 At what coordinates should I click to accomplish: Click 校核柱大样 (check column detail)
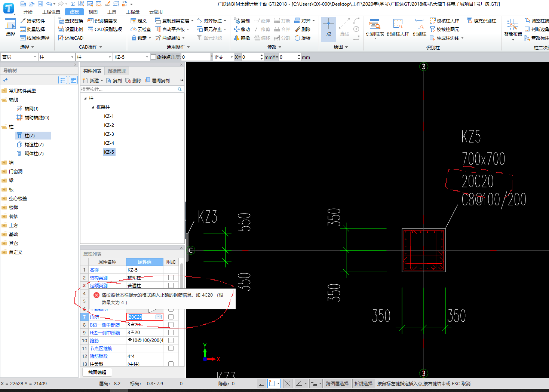coord(444,21)
